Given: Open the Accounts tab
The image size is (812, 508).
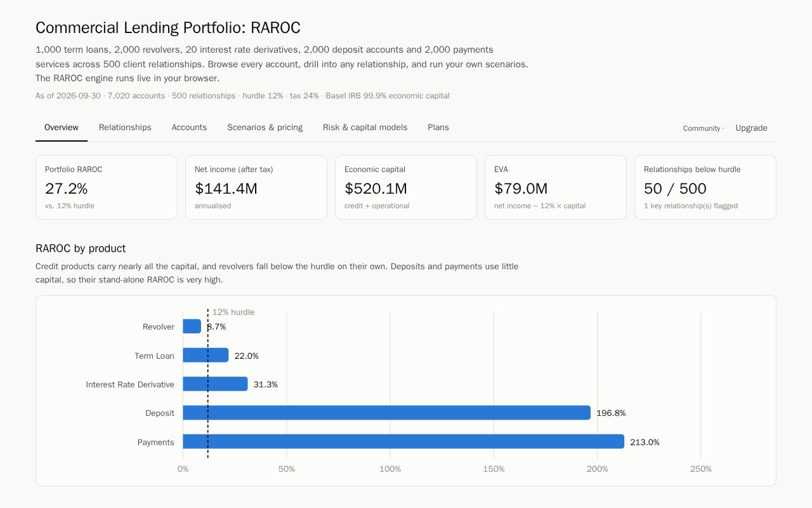Looking at the screenshot, I should [189, 128].
